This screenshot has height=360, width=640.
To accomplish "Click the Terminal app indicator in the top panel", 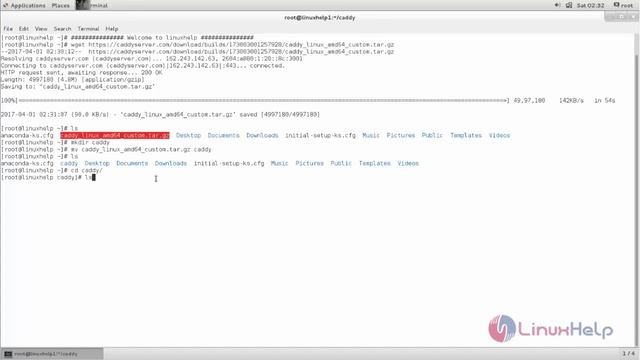I will (92, 5).
